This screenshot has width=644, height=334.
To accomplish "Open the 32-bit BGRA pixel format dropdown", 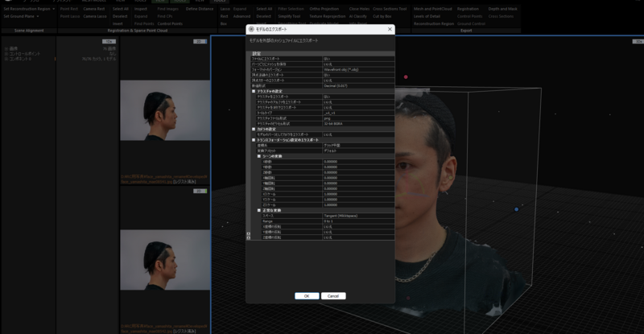I will [x=358, y=124].
